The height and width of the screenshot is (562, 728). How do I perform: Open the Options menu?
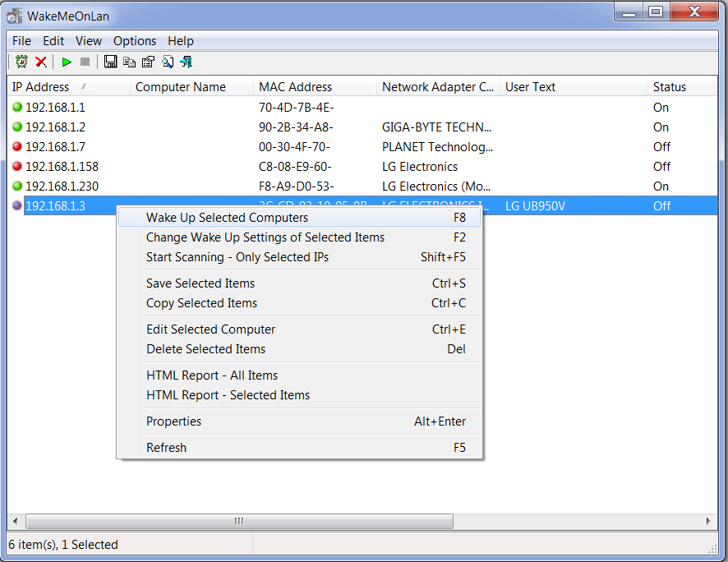(x=135, y=41)
